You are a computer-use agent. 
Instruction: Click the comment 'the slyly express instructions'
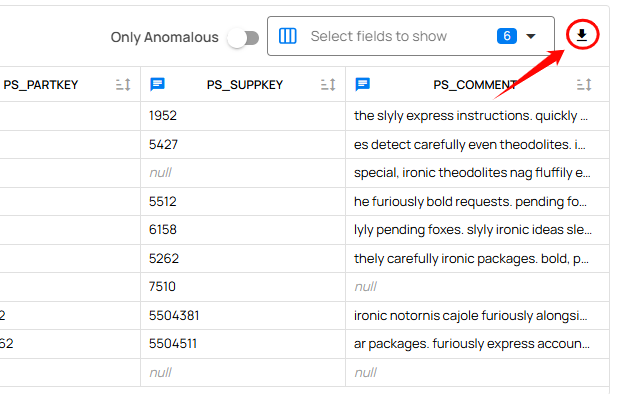pyautogui.click(x=471, y=116)
